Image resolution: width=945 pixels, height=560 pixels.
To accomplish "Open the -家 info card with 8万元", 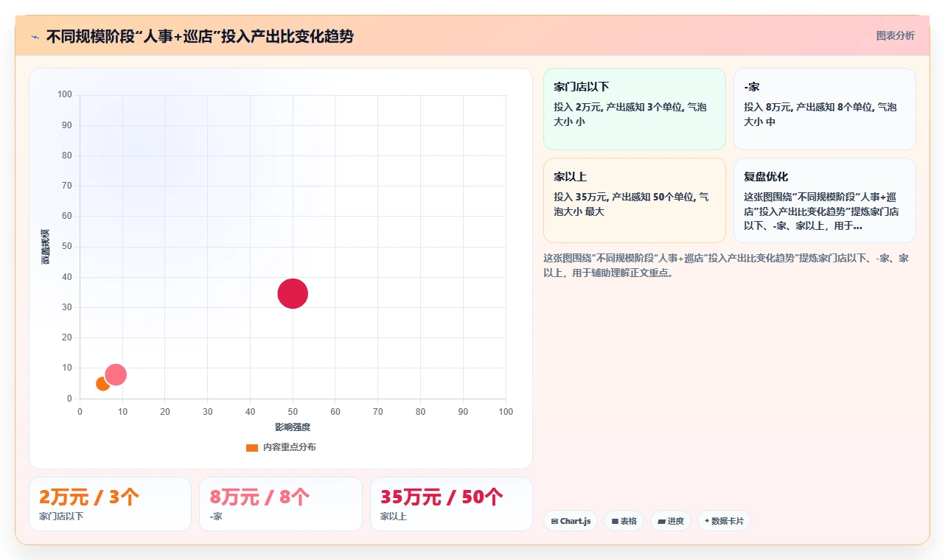I will pyautogui.click(x=825, y=109).
